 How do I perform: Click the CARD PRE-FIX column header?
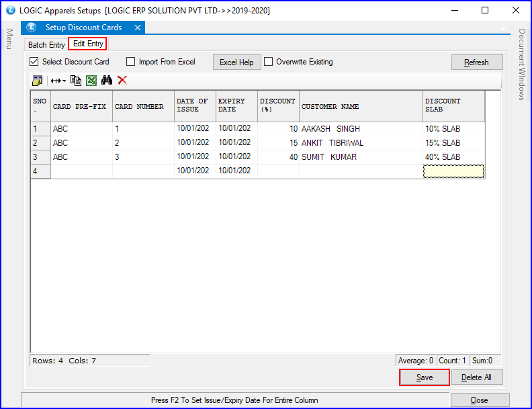(x=81, y=106)
